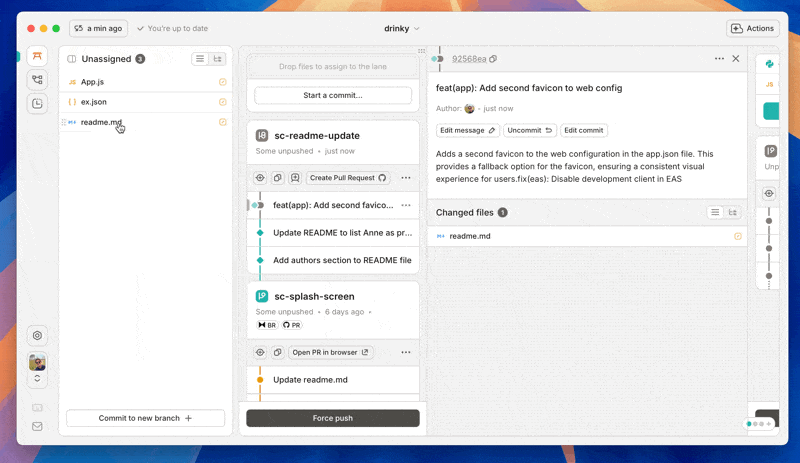Screen dimensions: 800x463
Task: Expand the user account switcher under avatar
Action: (37, 379)
